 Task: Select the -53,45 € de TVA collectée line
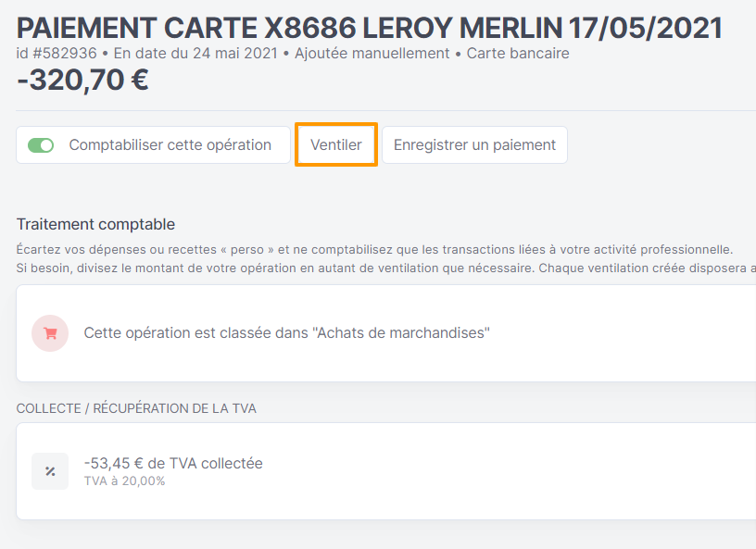coord(173,463)
